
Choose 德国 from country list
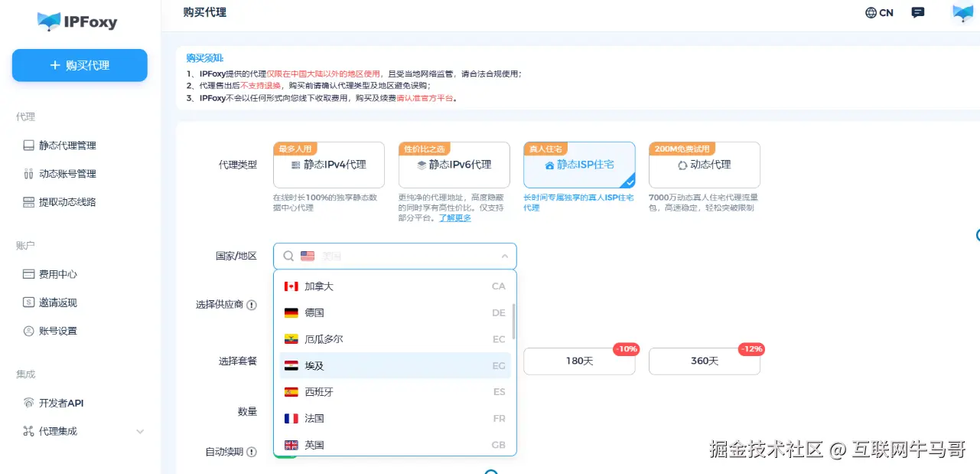(x=395, y=312)
